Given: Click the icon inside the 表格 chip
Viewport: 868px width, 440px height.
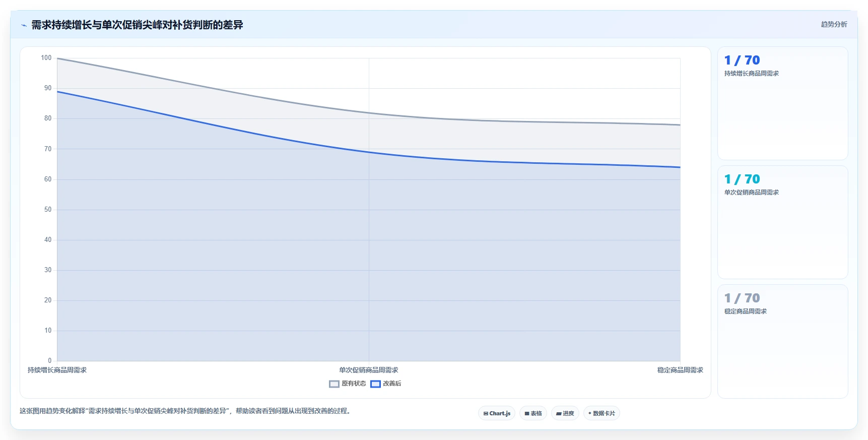Looking at the screenshot, I should point(527,413).
